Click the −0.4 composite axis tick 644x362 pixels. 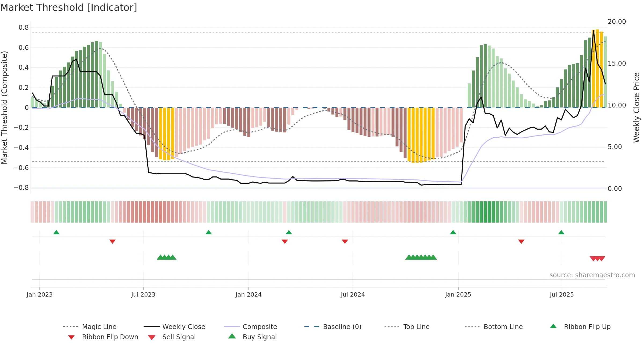tap(21, 148)
